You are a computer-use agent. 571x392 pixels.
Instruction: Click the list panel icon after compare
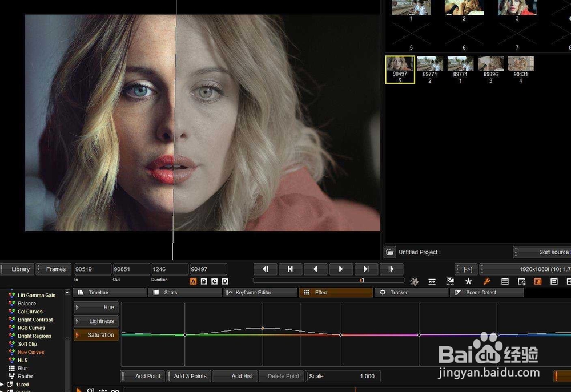[x=554, y=281]
